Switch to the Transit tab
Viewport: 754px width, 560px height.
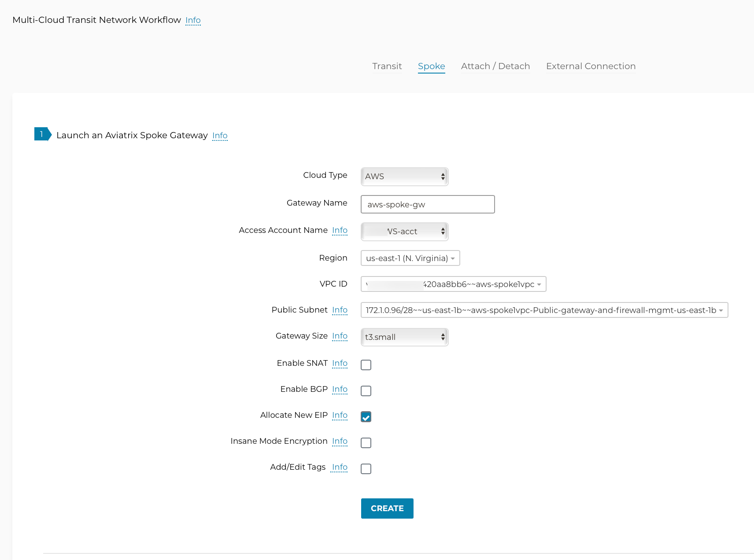pyautogui.click(x=387, y=66)
